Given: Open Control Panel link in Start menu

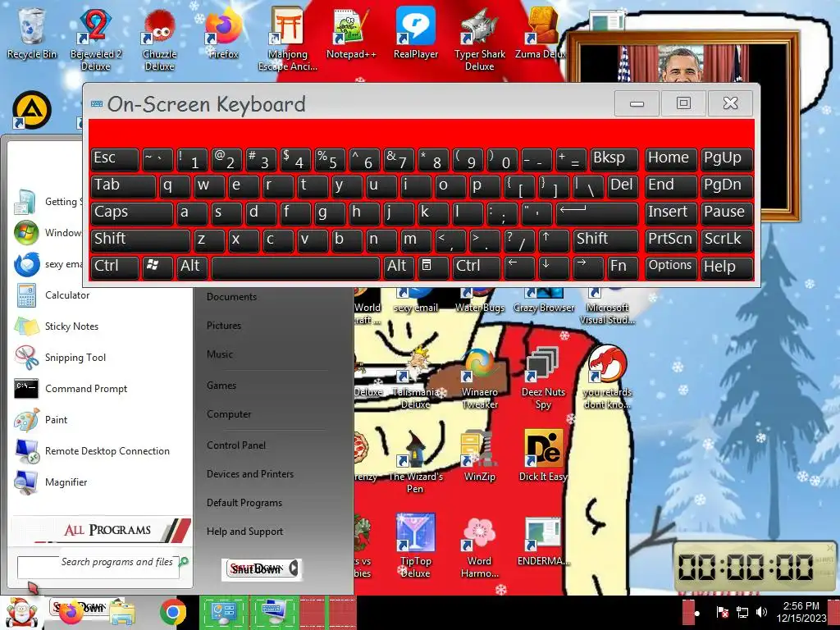Looking at the screenshot, I should pyautogui.click(x=236, y=445).
